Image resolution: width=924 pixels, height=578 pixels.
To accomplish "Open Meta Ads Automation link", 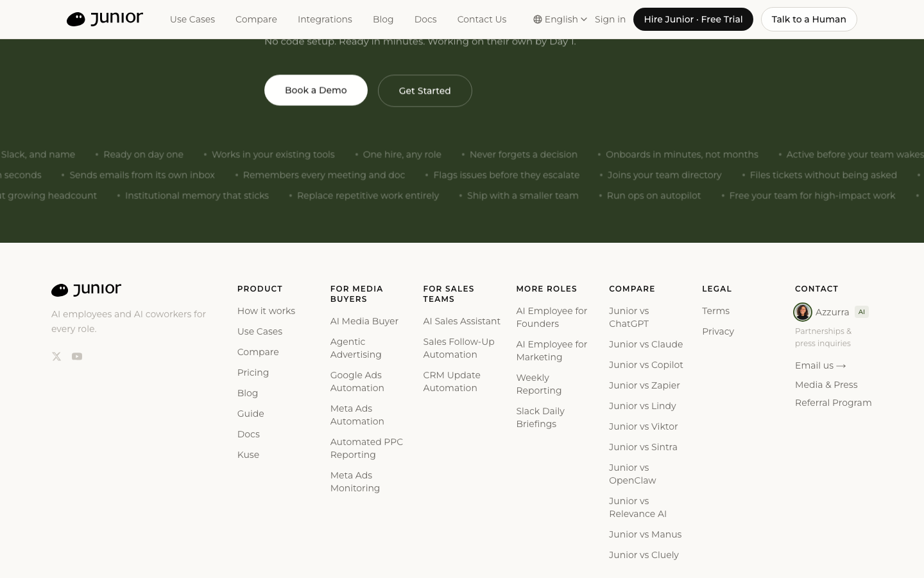I will pos(357,415).
